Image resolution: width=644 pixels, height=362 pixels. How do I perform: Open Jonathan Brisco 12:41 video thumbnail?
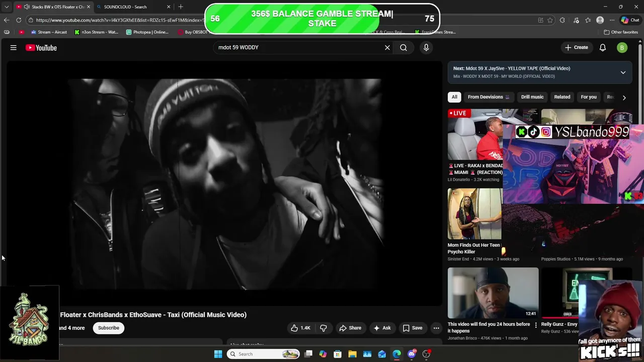pyautogui.click(x=493, y=293)
